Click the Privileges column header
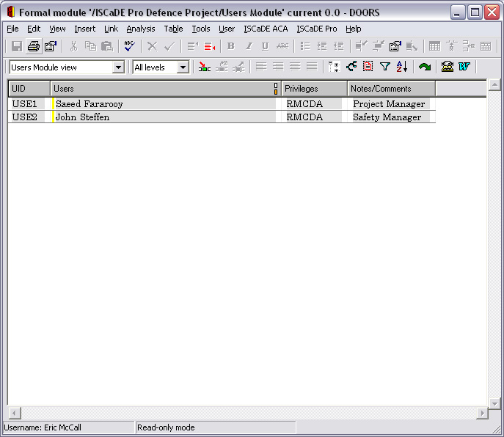This screenshot has height=437, width=504. pyautogui.click(x=314, y=89)
